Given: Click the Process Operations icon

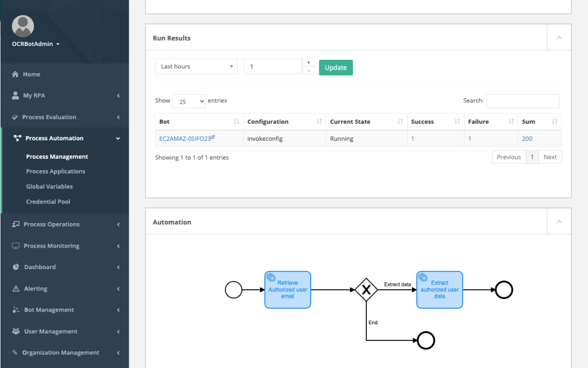Looking at the screenshot, I should pyautogui.click(x=16, y=224).
